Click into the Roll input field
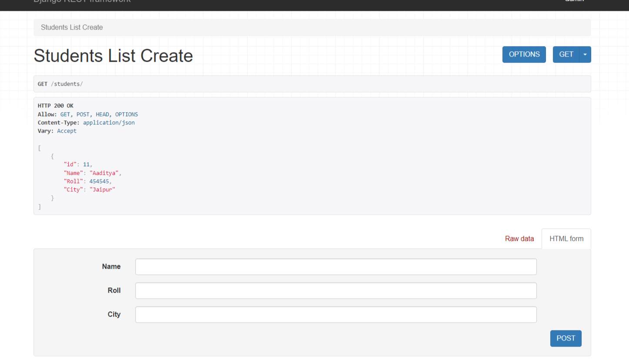629x364 pixels. click(x=336, y=291)
